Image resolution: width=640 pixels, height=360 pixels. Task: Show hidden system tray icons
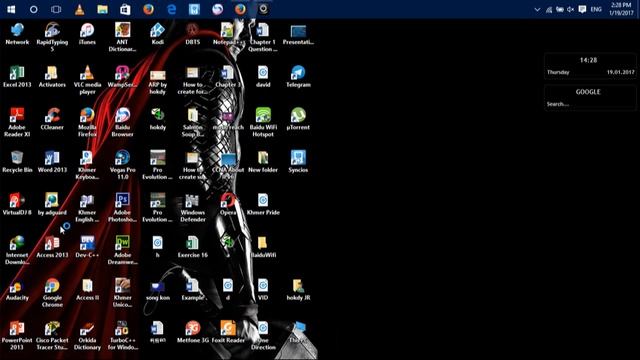537,9
